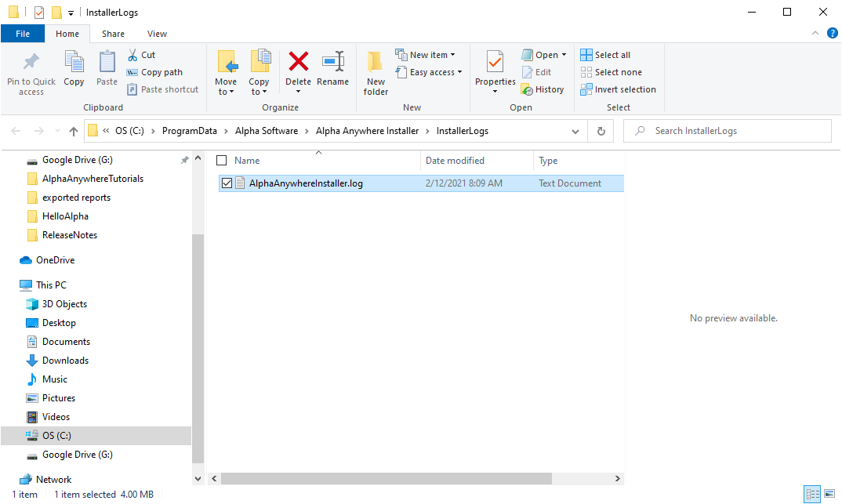Open Videos folder in navigation pane
This screenshot has width=842, height=504.
coord(49,416)
